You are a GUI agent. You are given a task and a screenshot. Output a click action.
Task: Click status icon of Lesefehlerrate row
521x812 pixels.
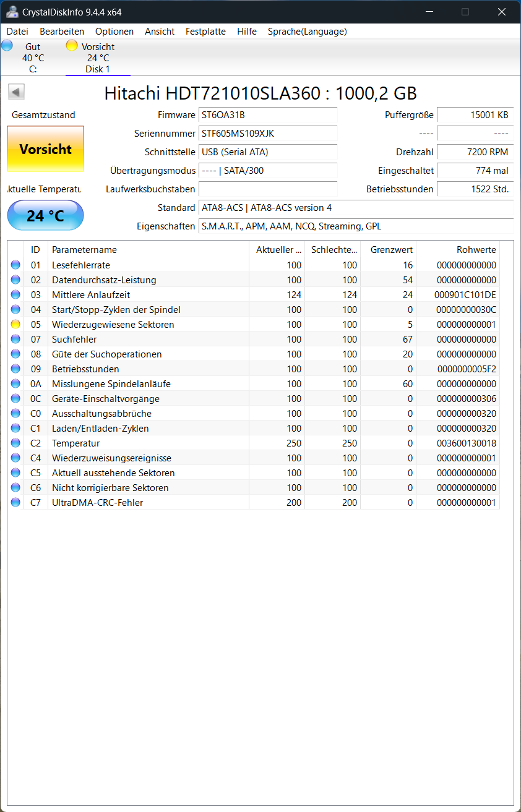point(15,265)
